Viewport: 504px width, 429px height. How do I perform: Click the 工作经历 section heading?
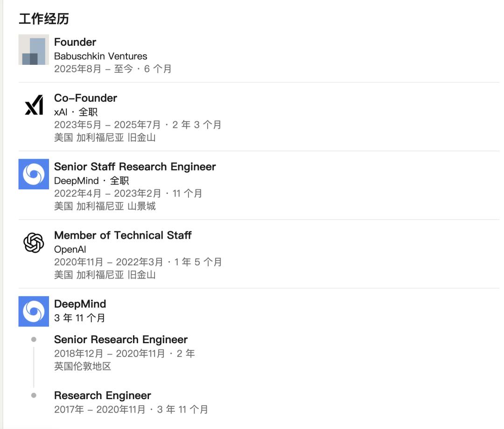pyautogui.click(x=44, y=19)
